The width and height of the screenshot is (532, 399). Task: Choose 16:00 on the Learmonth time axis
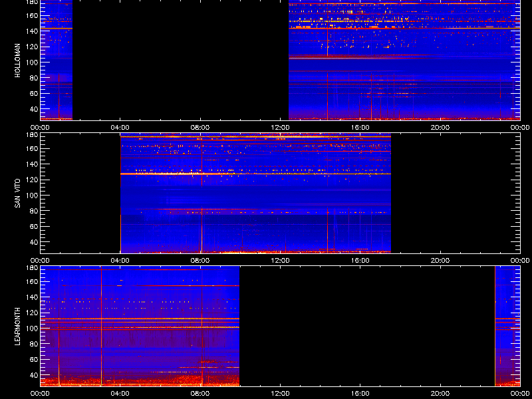coord(360,394)
